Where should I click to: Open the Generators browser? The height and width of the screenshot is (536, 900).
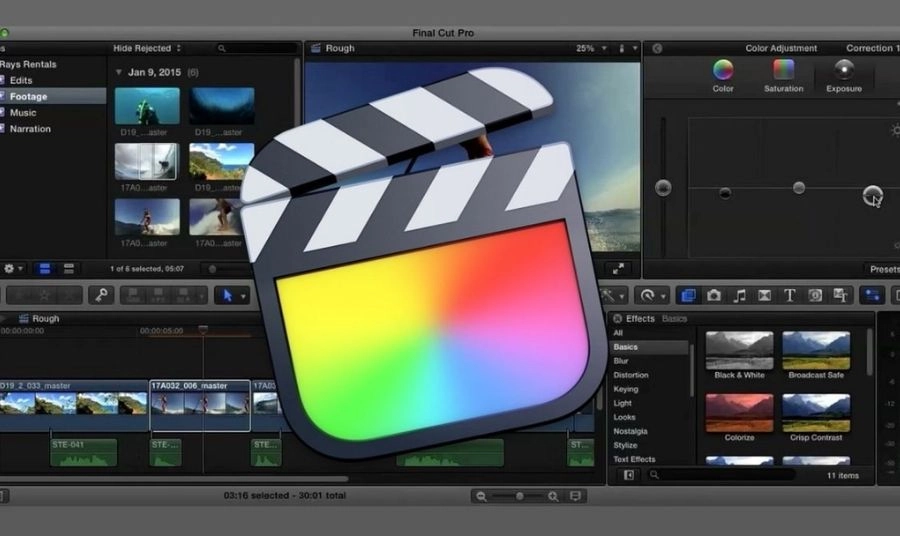click(815, 295)
